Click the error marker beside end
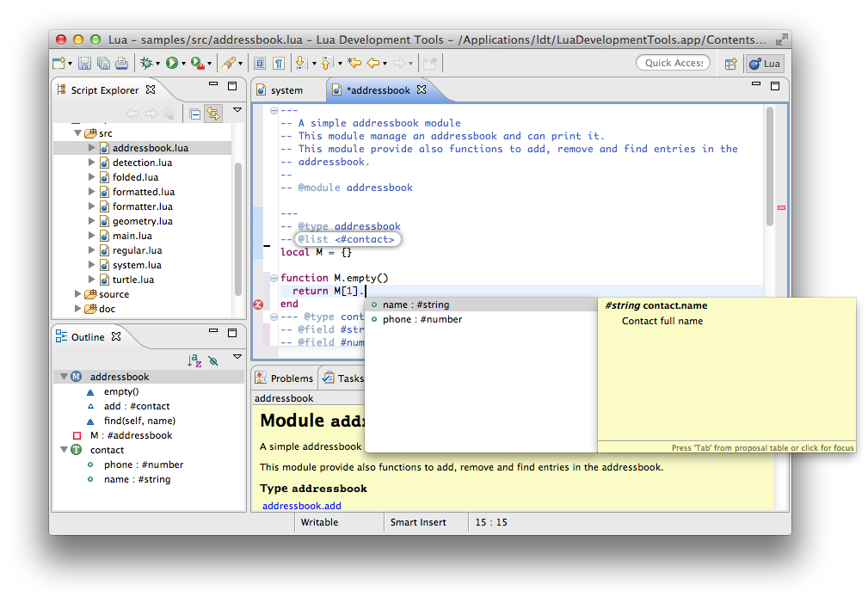Viewport: 868px width, 603px height. 259,304
